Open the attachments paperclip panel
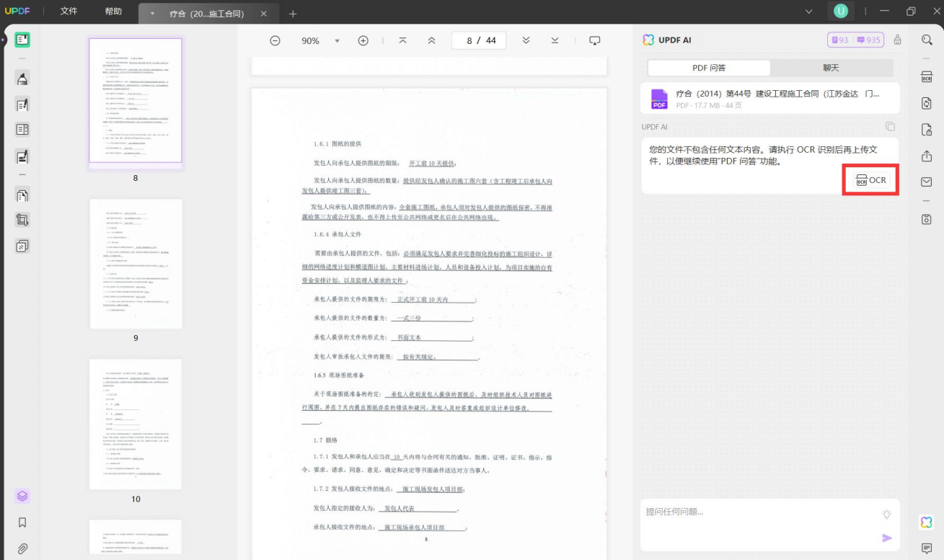This screenshot has height=560, width=944. pyautogui.click(x=22, y=548)
